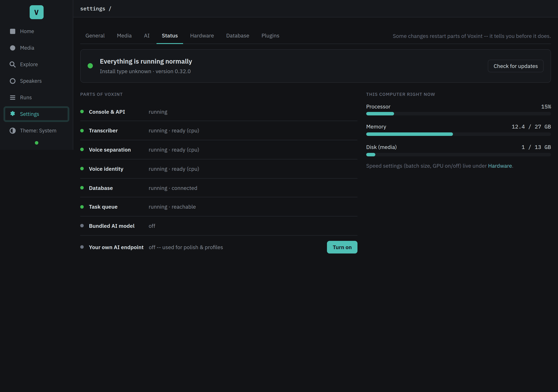The width and height of the screenshot is (558, 392).
Task: Click the status dot for Voice separation
Action: [x=82, y=150]
